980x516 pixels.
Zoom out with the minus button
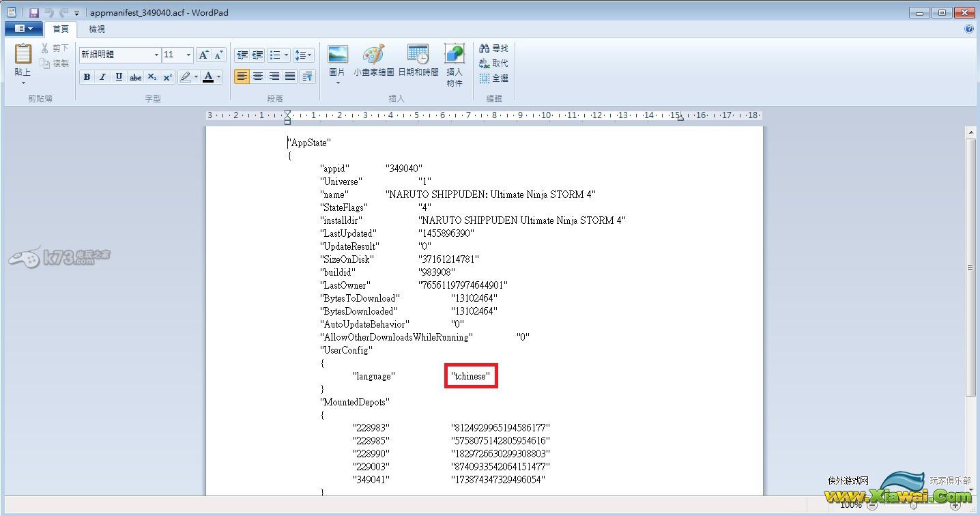click(x=871, y=506)
